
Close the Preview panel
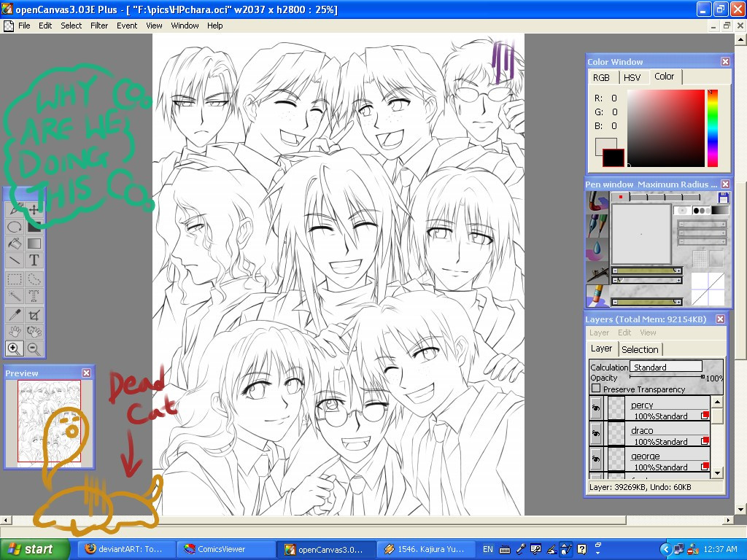click(86, 373)
